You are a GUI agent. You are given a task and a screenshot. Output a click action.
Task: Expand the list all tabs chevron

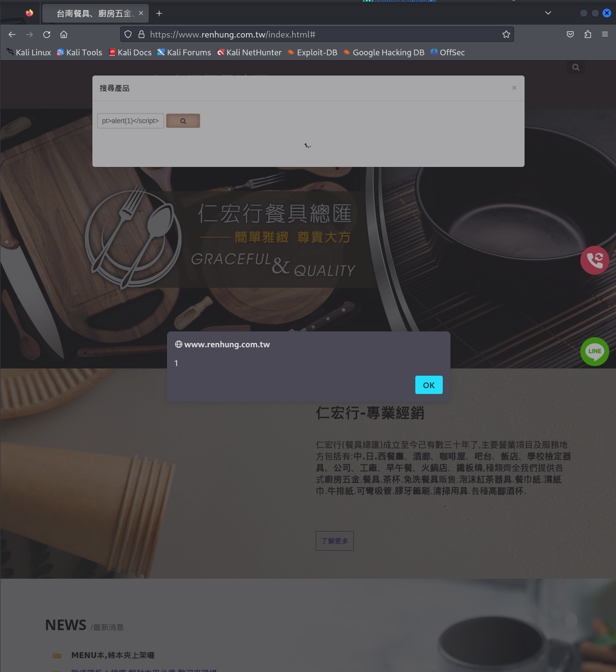(x=548, y=13)
